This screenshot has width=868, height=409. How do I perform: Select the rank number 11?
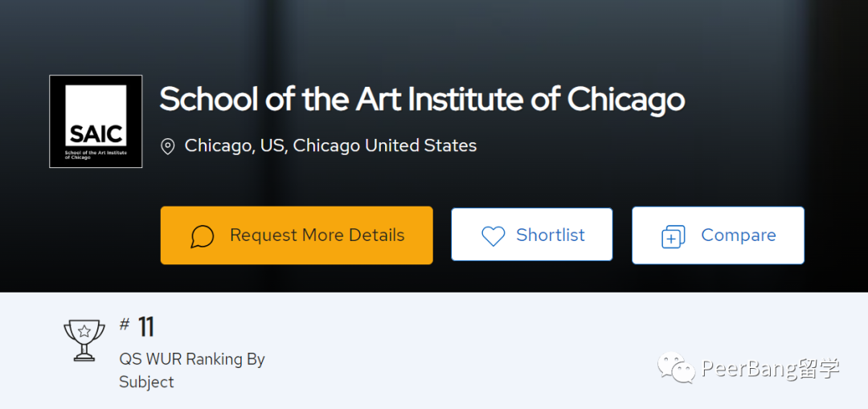point(145,327)
